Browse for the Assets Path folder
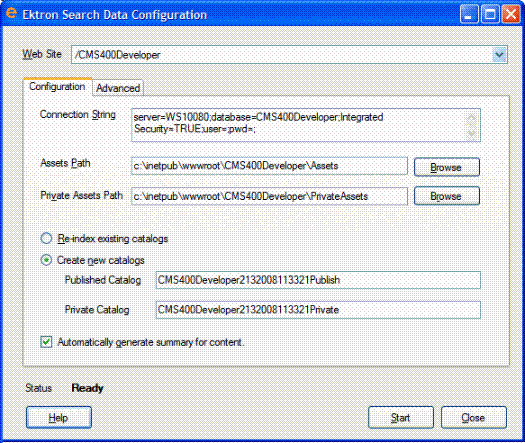The height and width of the screenshot is (443, 525). [x=447, y=167]
